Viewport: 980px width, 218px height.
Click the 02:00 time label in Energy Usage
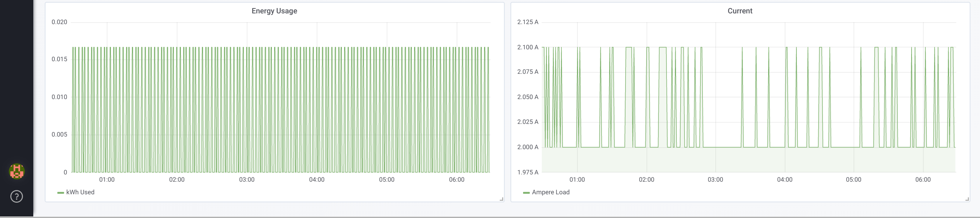(x=177, y=180)
